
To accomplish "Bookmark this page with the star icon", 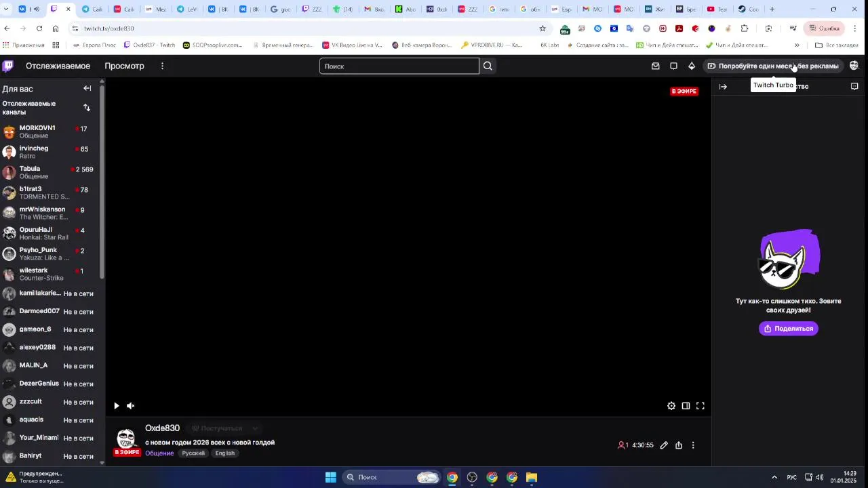I will pos(542,28).
